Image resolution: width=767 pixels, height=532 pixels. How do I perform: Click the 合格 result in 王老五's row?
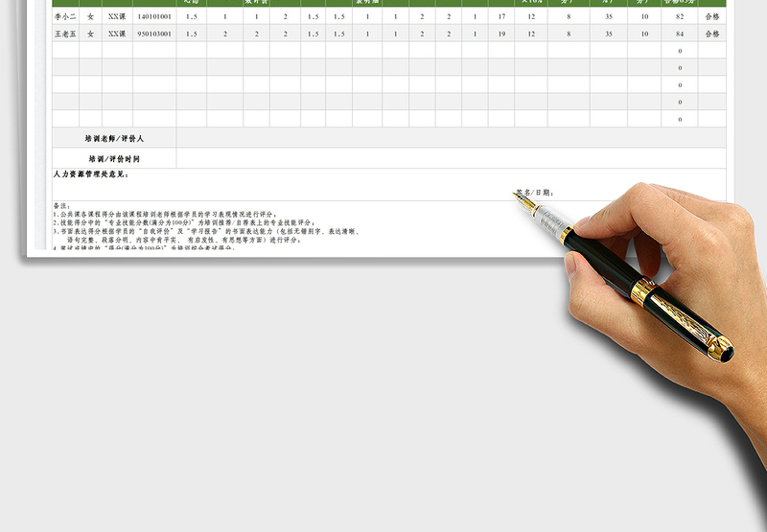pyautogui.click(x=711, y=34)
